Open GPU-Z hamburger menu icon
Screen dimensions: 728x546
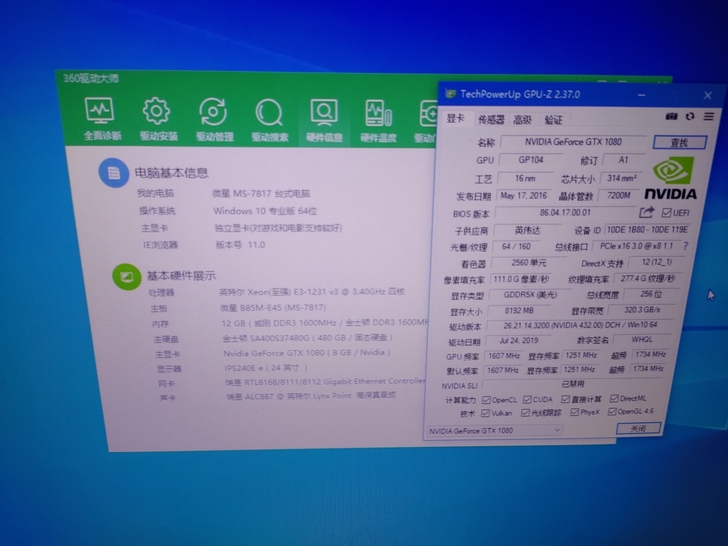pos(708,116)
